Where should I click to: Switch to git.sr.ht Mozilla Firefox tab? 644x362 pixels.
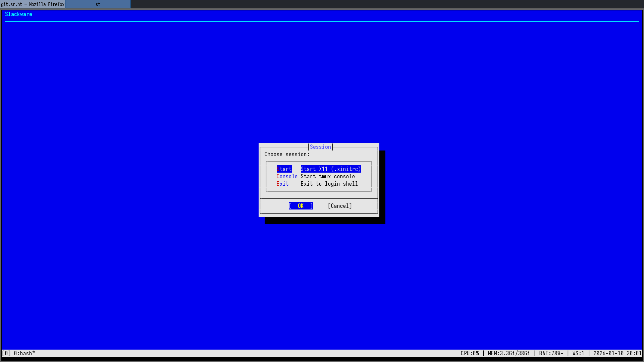pos(33,4)
